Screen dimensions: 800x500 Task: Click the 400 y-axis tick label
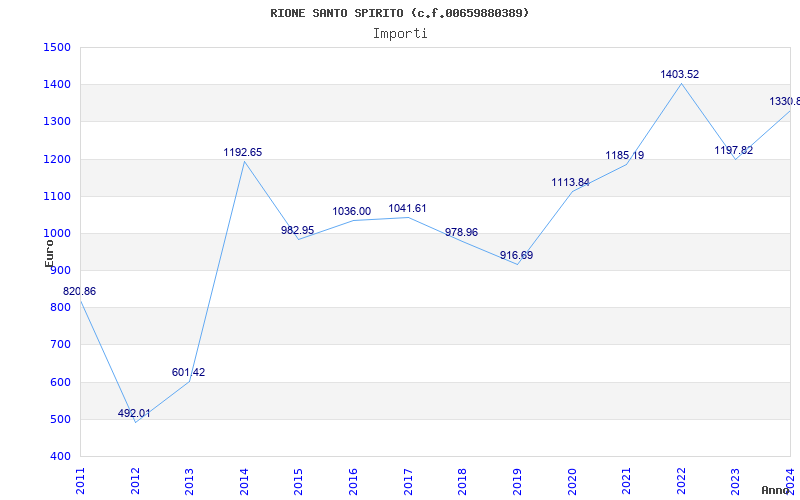[60, 457]
